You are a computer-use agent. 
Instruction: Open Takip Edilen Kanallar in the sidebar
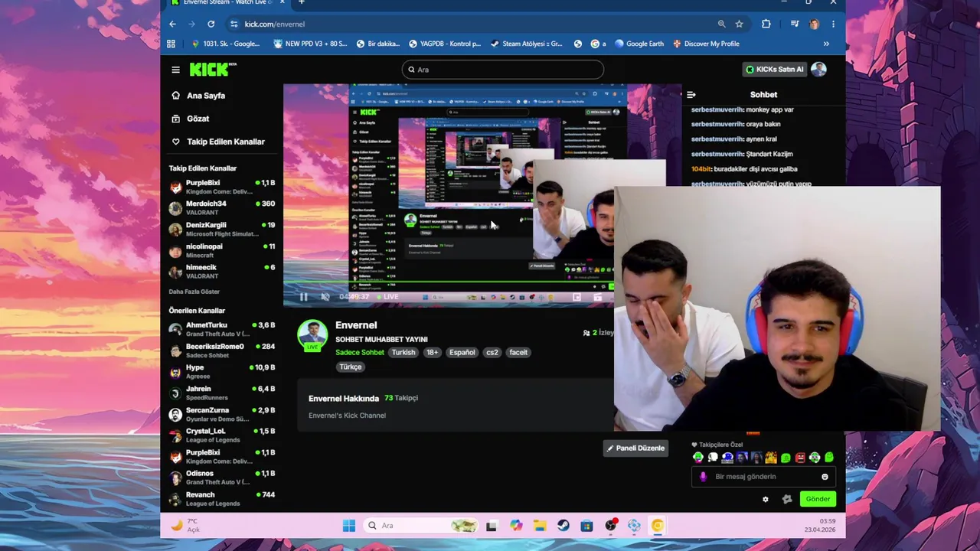[218, 142]
